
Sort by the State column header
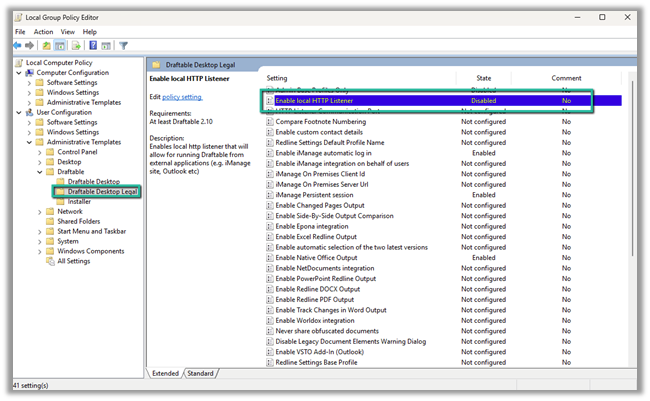coord(484,78)
